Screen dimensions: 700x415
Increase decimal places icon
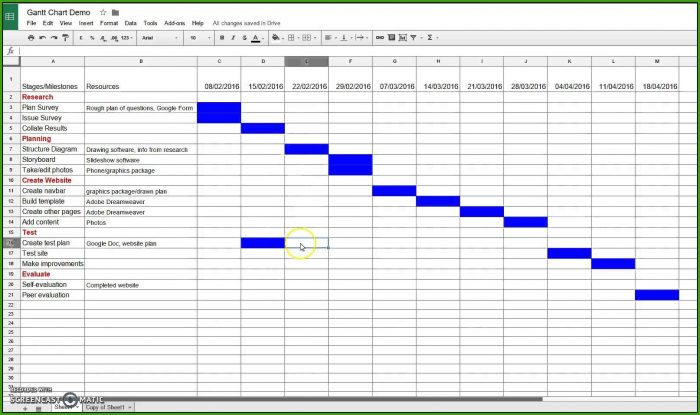tap(114, 38)
